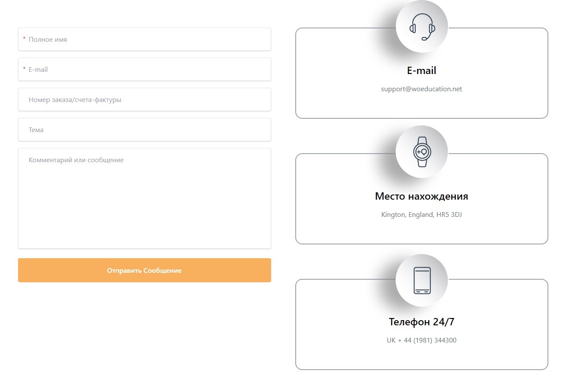
Task: Click the Номер заказа/счета-фактуры field
Action: coord(145,99)
